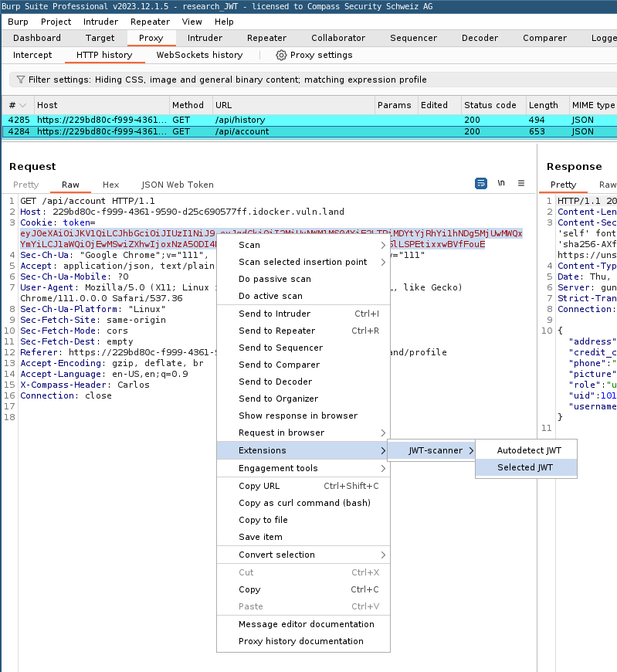Screen dimensions: 617x672
Task: Choose Selected JWT in JWT-scanner
Action: click(525, 467)
